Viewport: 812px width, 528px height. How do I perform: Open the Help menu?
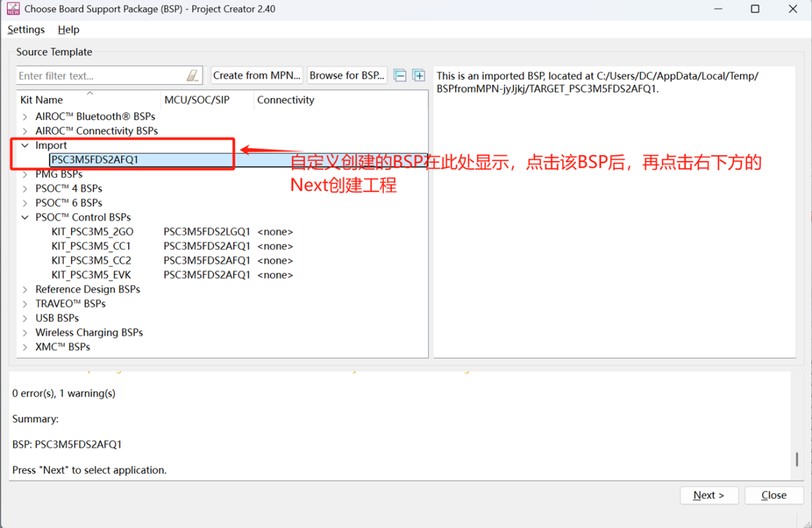(x=69, y=30)
